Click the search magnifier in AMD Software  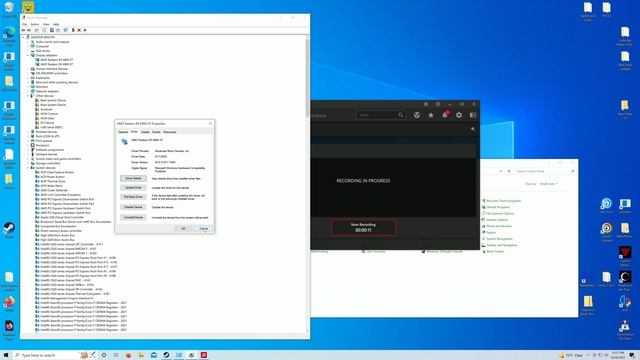coord(401,115)
